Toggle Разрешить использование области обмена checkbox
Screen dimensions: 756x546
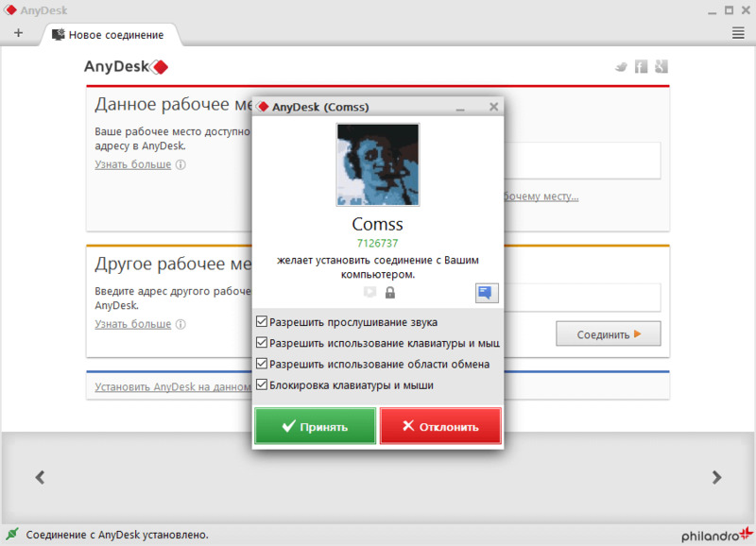click(262, 364)
